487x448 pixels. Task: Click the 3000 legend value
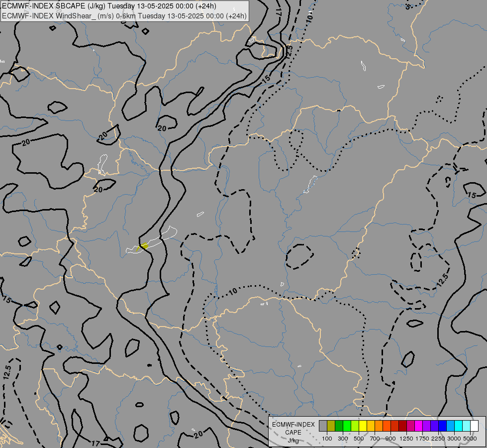click(x=454, y=439)
